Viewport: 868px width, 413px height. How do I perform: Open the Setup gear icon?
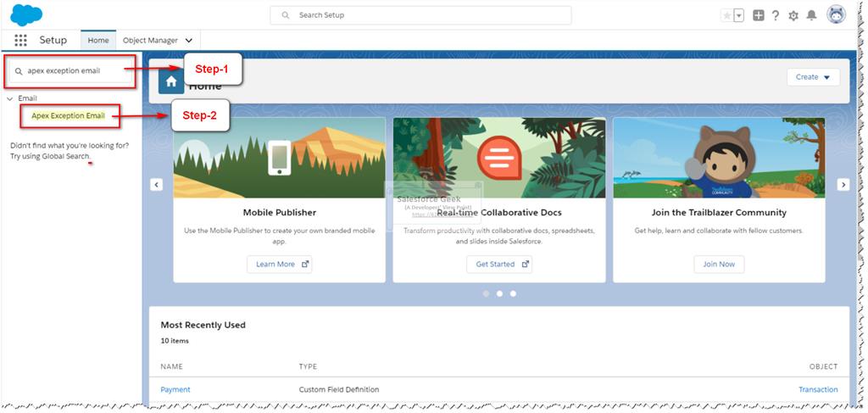pyautogui.click(x=793, y=15)
